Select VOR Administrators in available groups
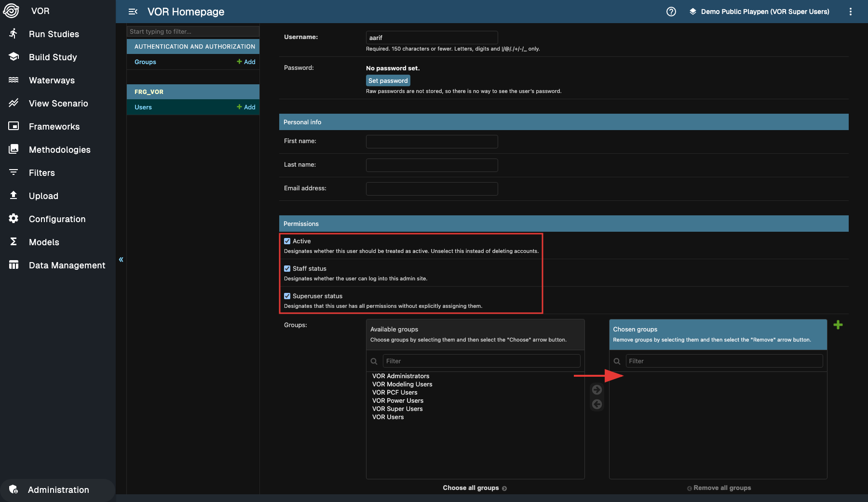Viewport: 868px width, 502px height. click(401, 376)
